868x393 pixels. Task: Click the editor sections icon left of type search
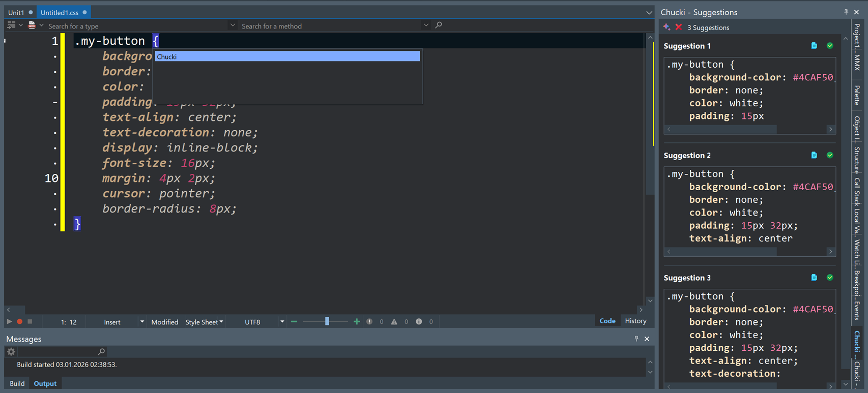pyautogui.click(x=11, y=25)
